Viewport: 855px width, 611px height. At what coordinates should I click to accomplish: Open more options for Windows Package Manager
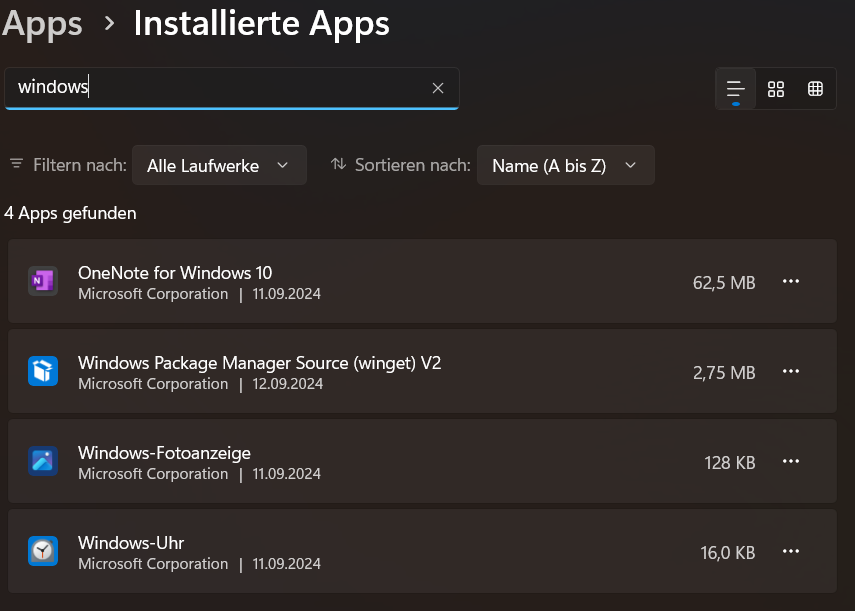[791, 372]
